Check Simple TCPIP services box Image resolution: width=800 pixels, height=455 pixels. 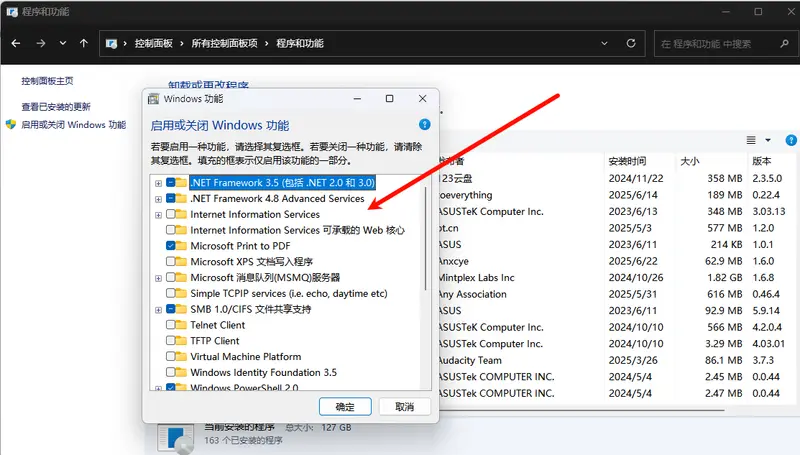(171, 293)
